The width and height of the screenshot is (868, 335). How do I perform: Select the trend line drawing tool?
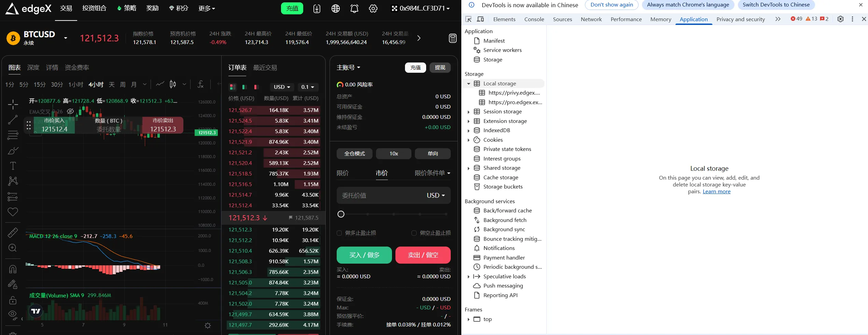click(x=13, y=120)
